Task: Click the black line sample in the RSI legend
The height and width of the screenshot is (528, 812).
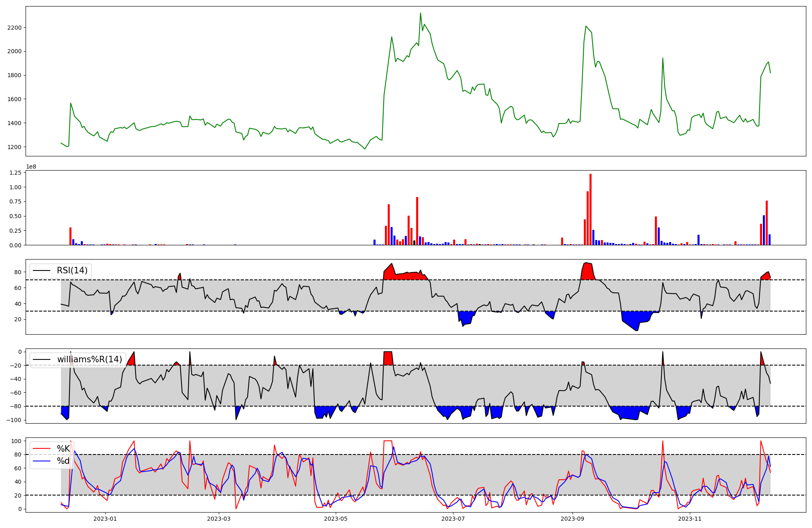Action: click(x=41, y=270)
